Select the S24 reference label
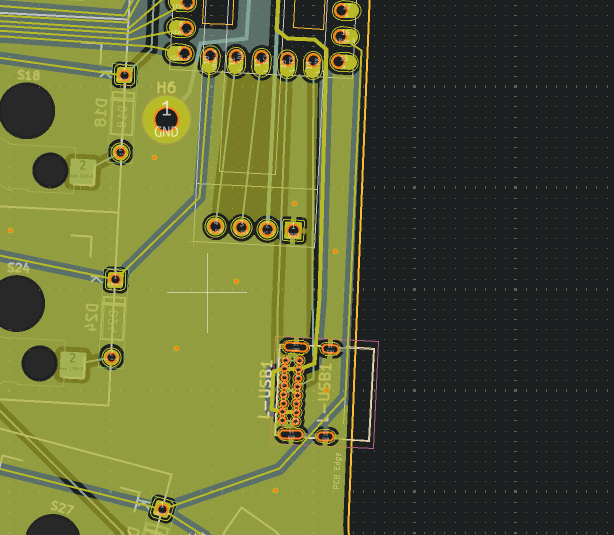 [18, 267]
